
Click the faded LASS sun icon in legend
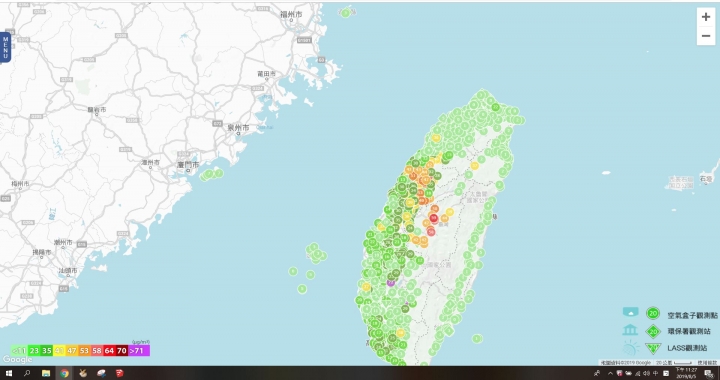point(630,348)
